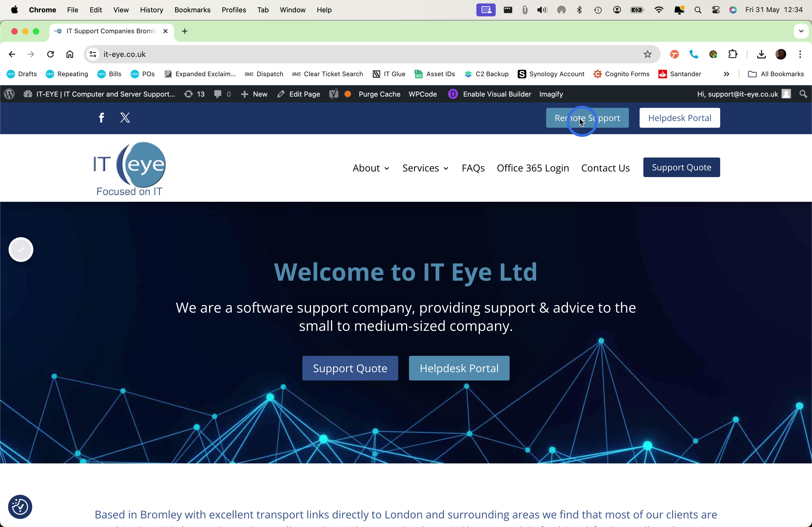View site information icon in address bar

click(x=93, y=54)
